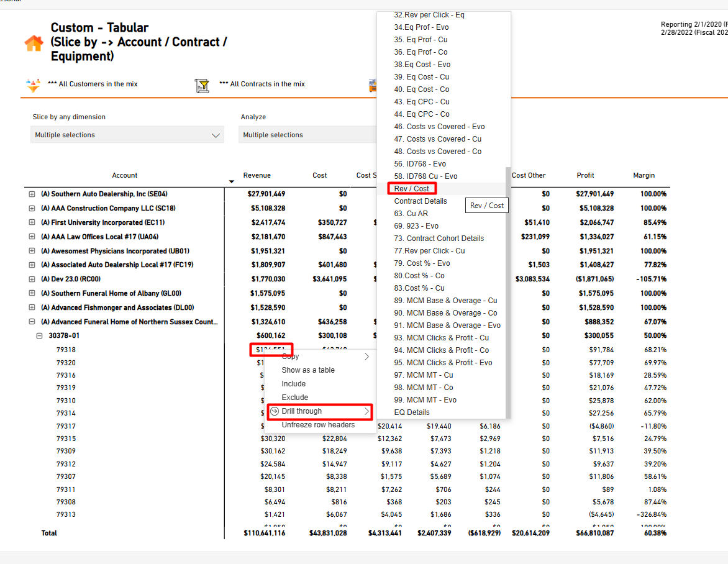Image resolution: width=728 pixels, height=564 pixels.
Task: Click the Cost Other column header
Action: pyautogui.click(x=529, y=175)
